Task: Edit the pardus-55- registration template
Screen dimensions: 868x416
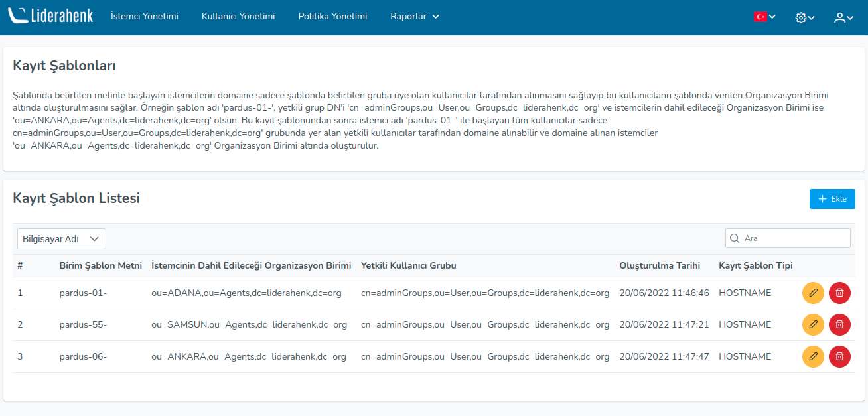Action: (813, 324)
